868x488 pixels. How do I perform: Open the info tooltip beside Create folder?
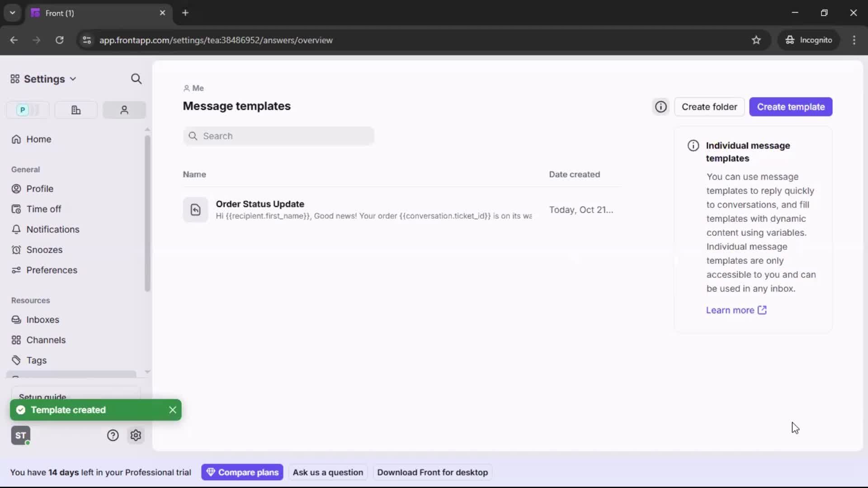pyautogui.click(x=660, y=107)
